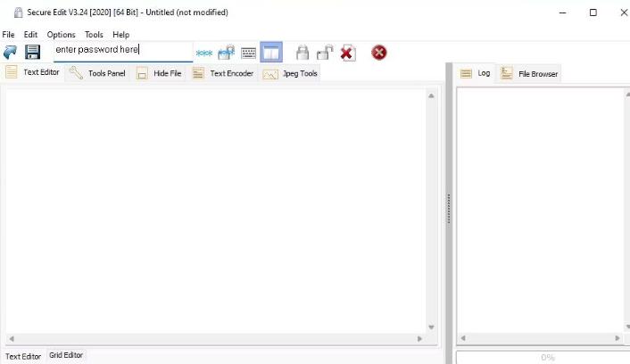Image resolution: width=630 pixels, height=364 pixels.
Task: Open the on-screen keyboard icon
Action: [x=248, y=53]
